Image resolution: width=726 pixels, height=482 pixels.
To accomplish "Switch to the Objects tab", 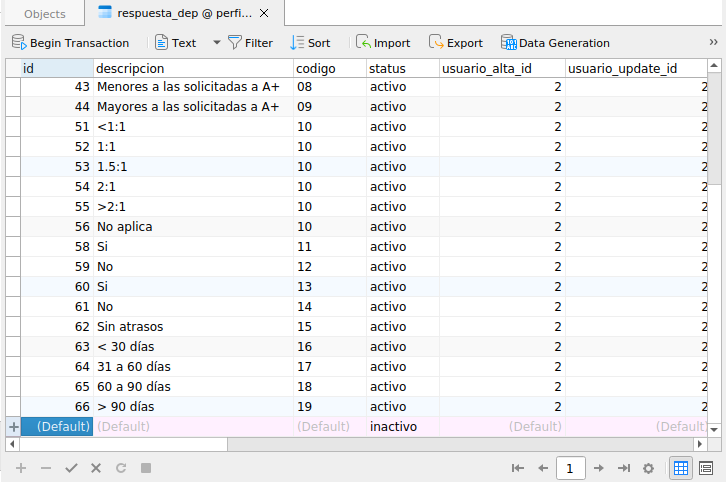I will coord(44,14).
